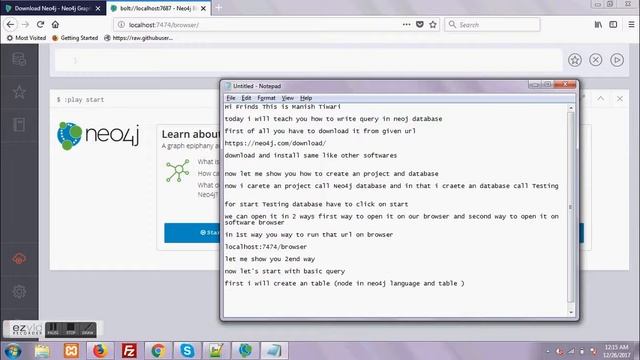Open Firefox hamburger menu

pyautogui.click(x=631, y=24)
